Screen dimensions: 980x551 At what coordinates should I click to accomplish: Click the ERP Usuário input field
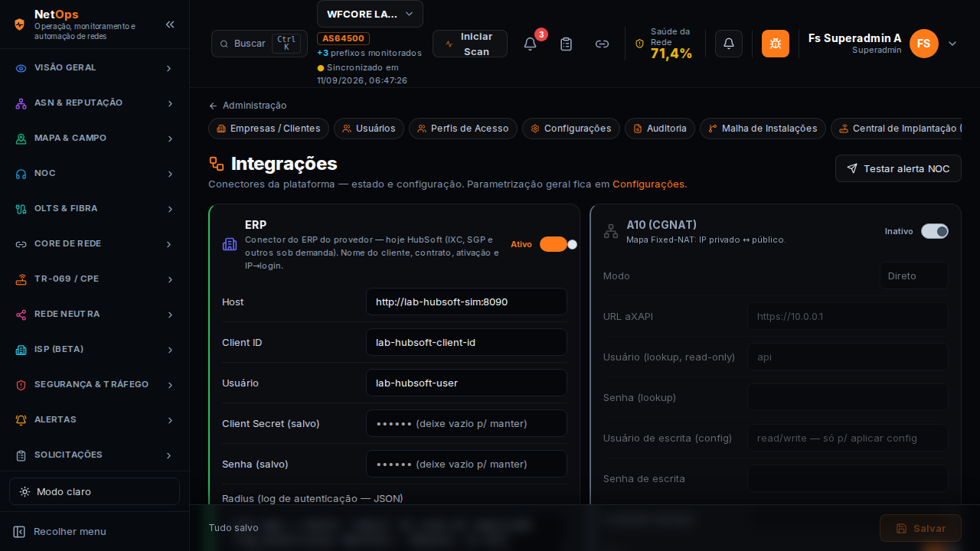click(x=466, y=383)
